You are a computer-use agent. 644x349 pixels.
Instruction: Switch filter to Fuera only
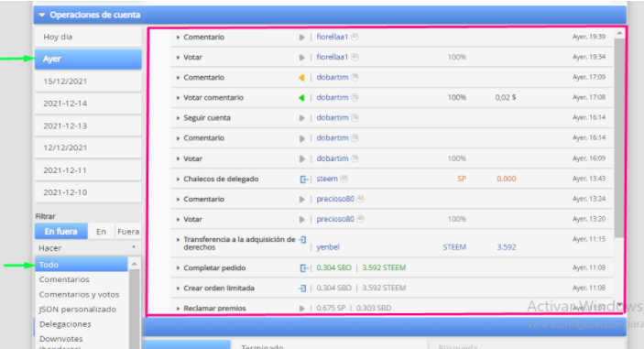coord(128,232)
